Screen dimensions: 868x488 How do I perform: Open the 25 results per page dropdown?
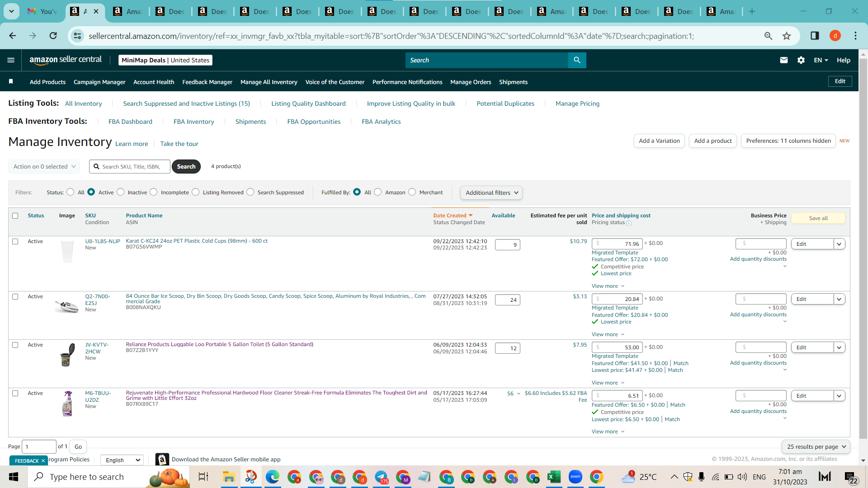tap(816, 446)
